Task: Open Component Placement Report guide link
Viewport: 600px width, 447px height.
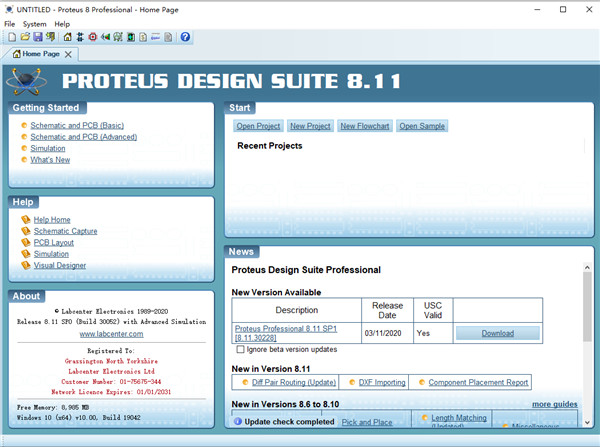Action: pos(478,382)
